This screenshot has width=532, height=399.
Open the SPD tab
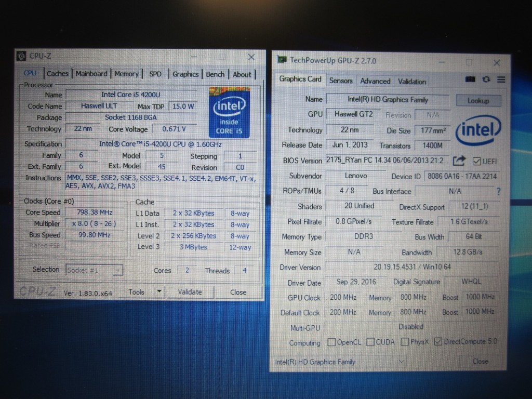pyautogui.click(x=155, y=74)
